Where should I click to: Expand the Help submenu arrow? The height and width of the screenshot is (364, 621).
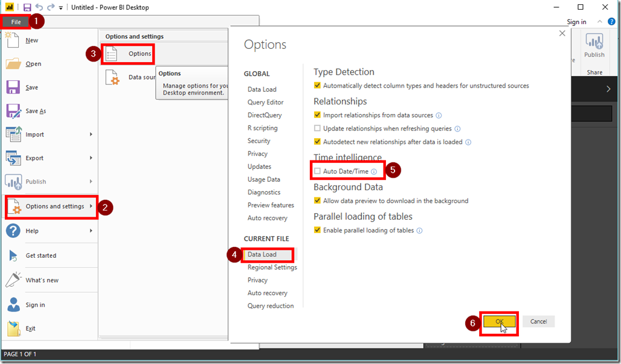pos(91,231)
